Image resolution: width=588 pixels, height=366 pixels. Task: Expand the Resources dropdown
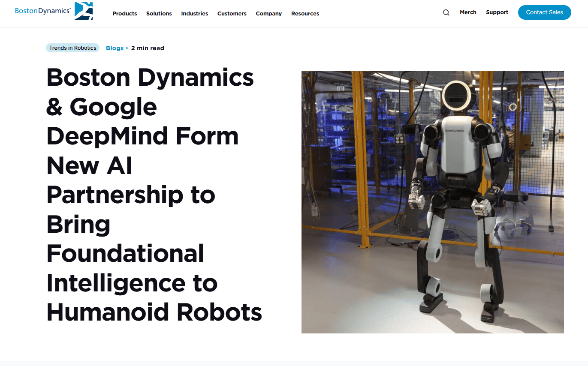[x=305, y=13]
